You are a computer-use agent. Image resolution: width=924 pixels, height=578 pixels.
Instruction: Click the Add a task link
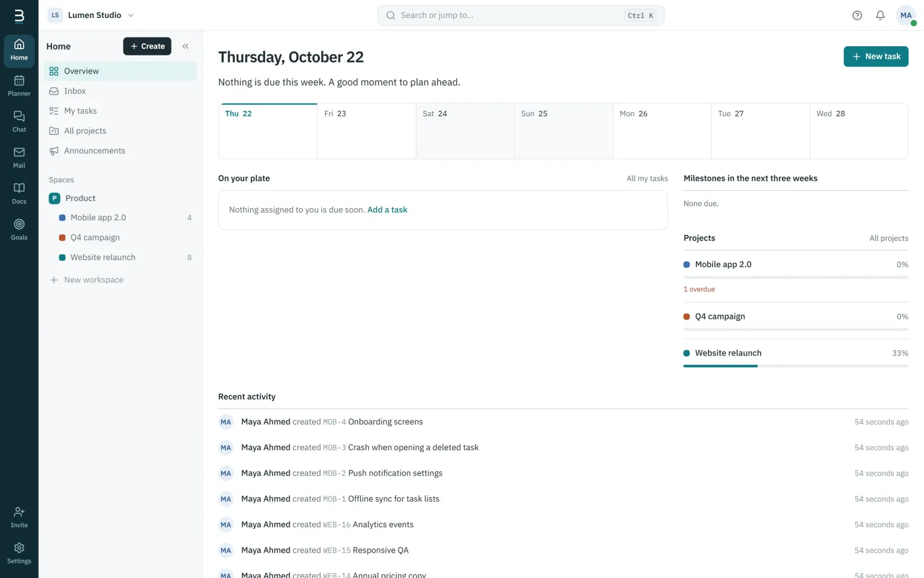coord(387,210)
